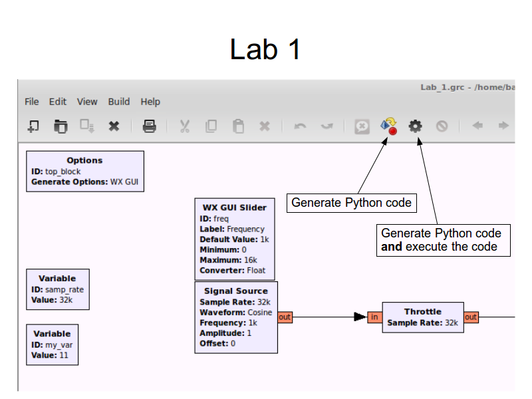Select the samp_rate Variable block

click(58, 289)
